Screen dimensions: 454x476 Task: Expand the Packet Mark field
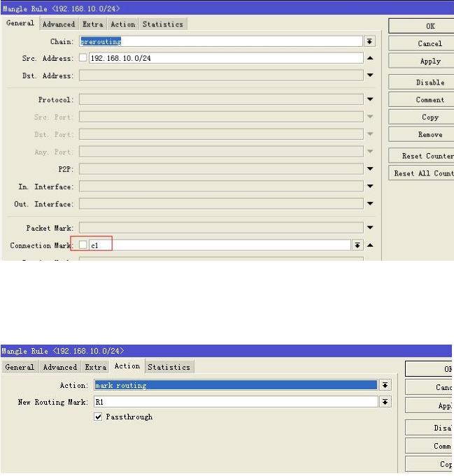click(x=370, y=227)
